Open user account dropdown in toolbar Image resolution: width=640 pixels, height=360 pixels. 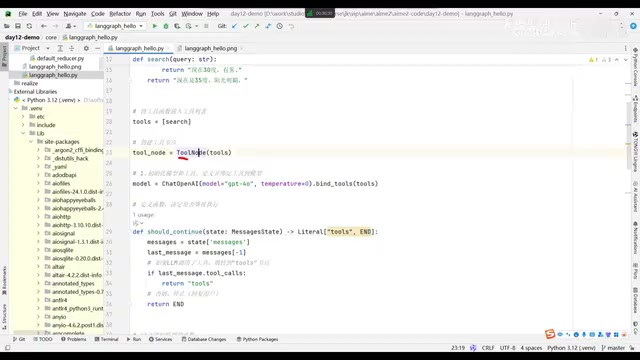click(71, 26)
